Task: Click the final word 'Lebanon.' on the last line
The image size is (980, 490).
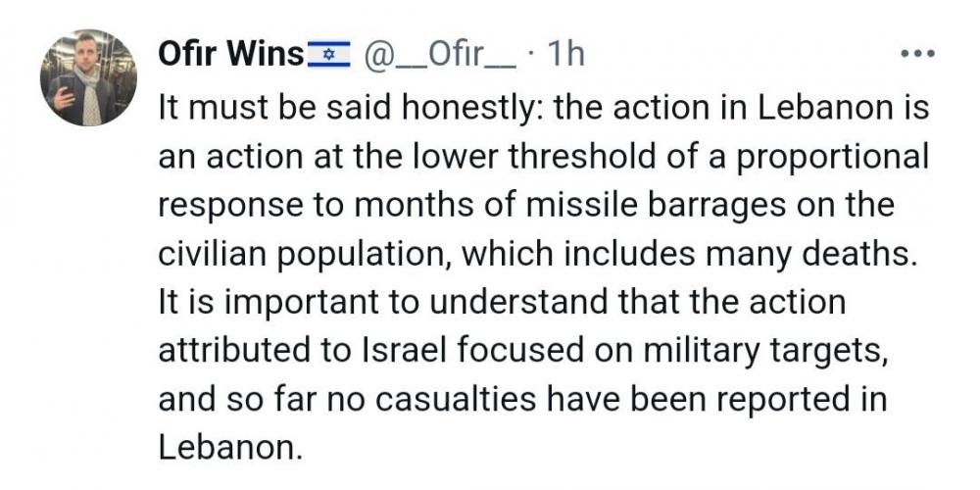Action: (230, 449)
